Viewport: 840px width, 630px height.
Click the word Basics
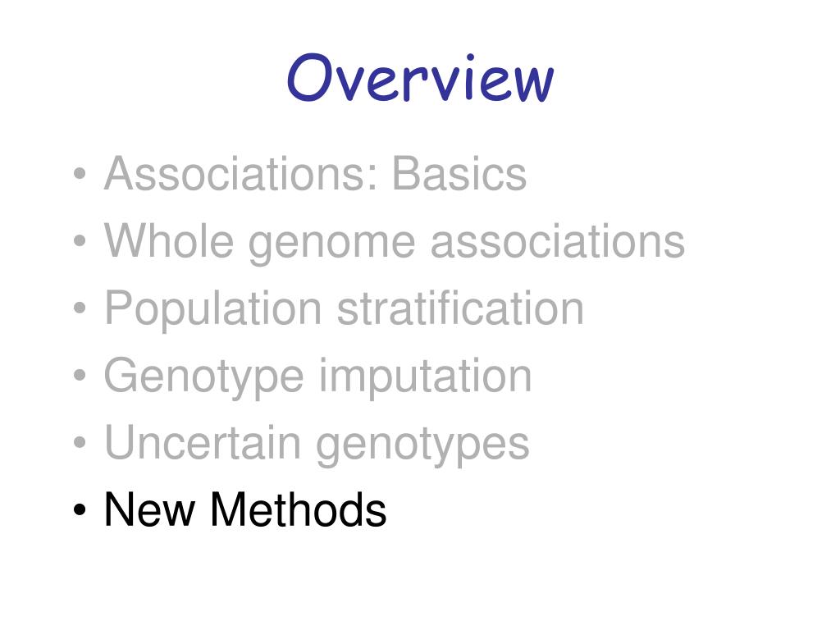(x=459, y=174)
